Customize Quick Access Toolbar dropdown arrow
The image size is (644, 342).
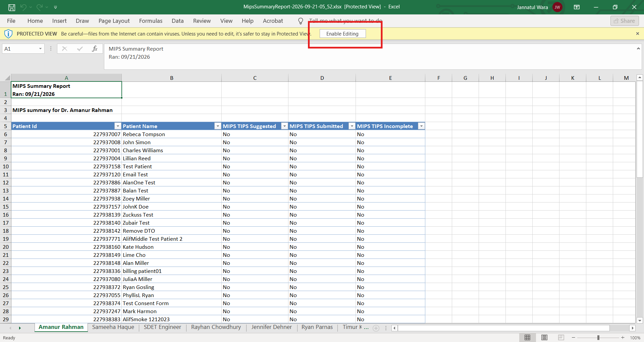pyautogui.click(x=56, y=7)
